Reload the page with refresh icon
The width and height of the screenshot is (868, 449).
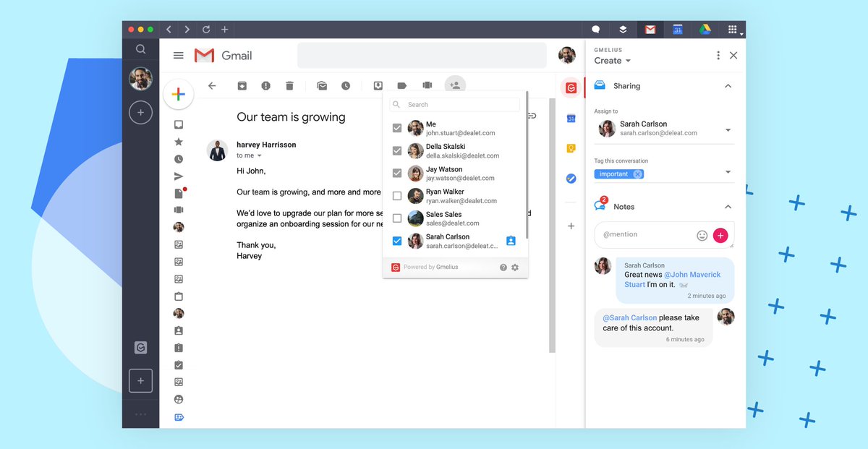(x=206, y=30)
